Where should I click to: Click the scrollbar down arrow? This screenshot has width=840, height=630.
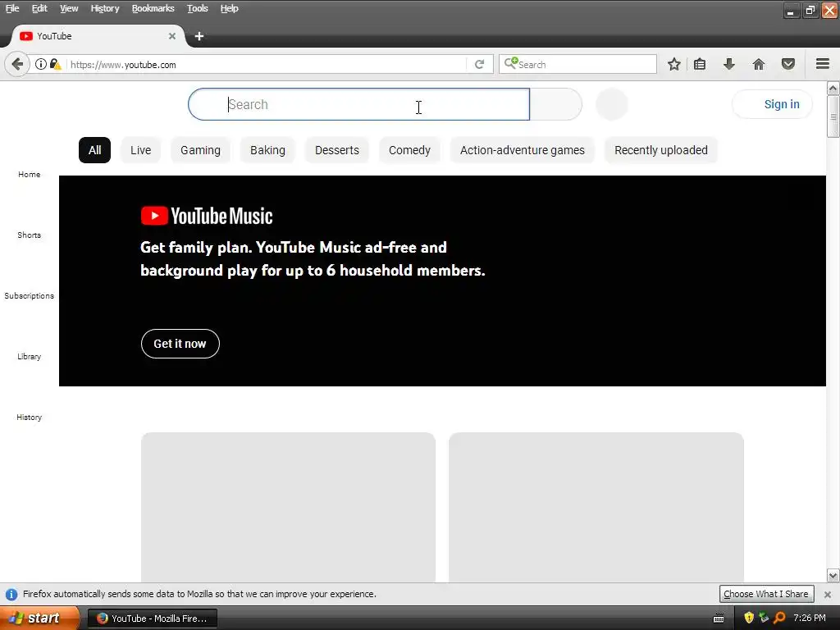[x=833, y=576]
